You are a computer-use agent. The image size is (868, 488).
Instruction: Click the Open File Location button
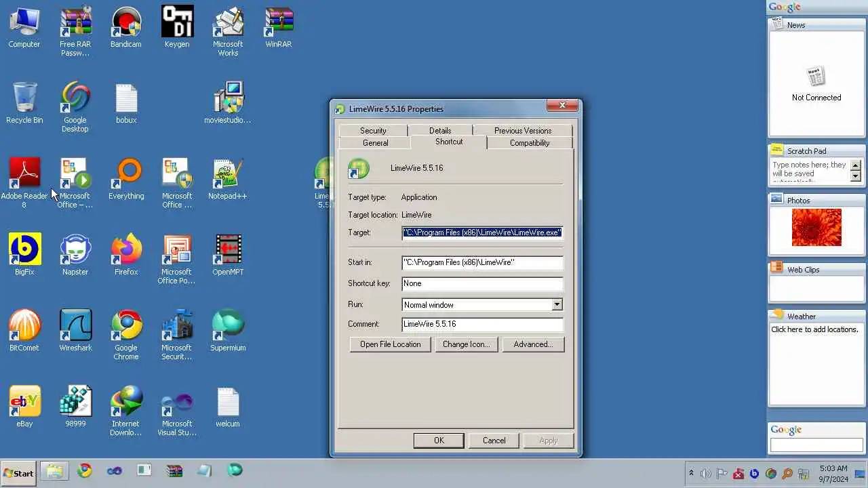point(391,344)
